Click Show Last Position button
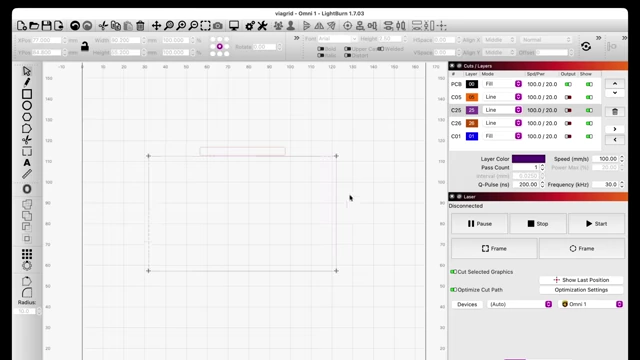640x360 pixels. [581, 280]
